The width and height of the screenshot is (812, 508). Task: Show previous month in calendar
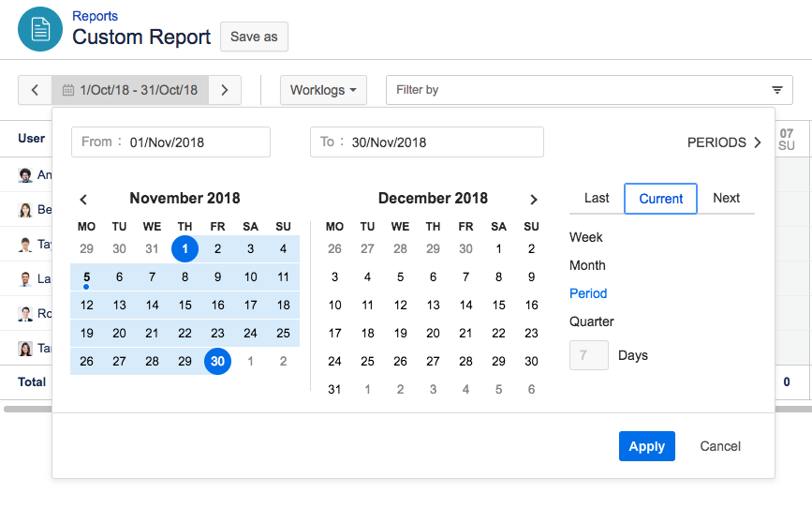[83, 200]
